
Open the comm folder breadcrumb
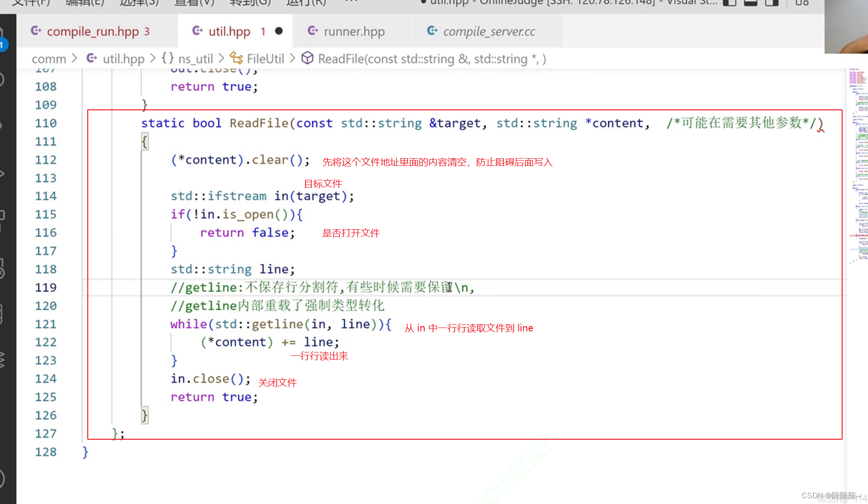[48, 59]
